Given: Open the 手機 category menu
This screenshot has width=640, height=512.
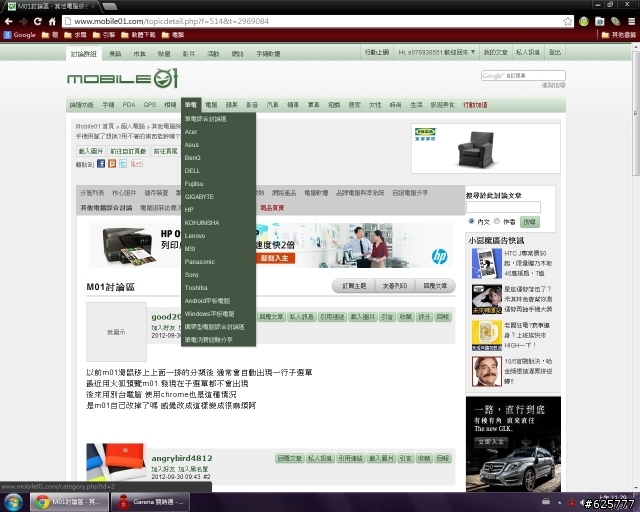Looking at the screenshot, I should [x=108, y=105].
